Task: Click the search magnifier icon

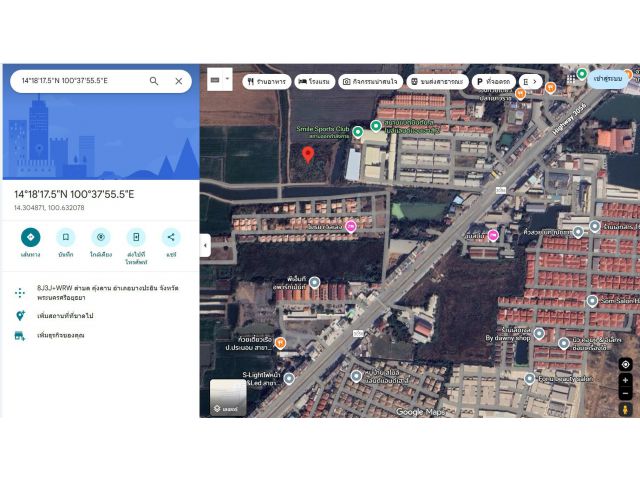Action: (x=154, y=81)
